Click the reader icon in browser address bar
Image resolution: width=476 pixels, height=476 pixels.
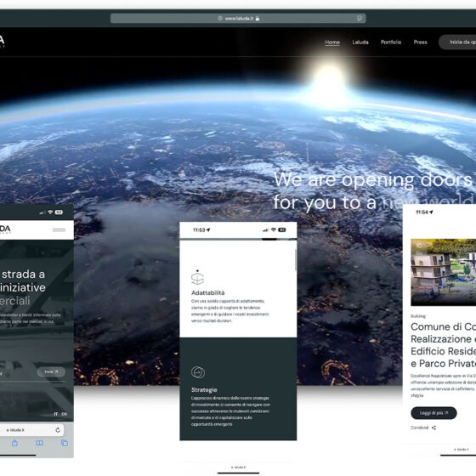click(x=359, y=19)
